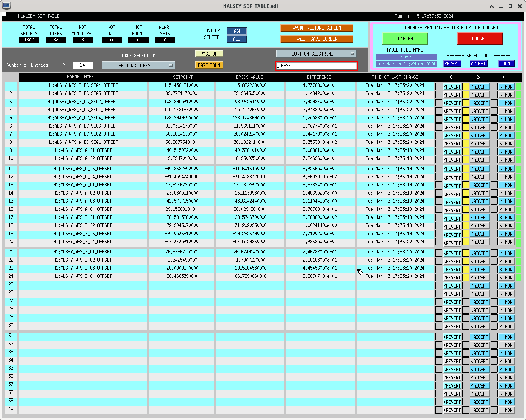Select ALL under Monitor Select

pos(236,39)
